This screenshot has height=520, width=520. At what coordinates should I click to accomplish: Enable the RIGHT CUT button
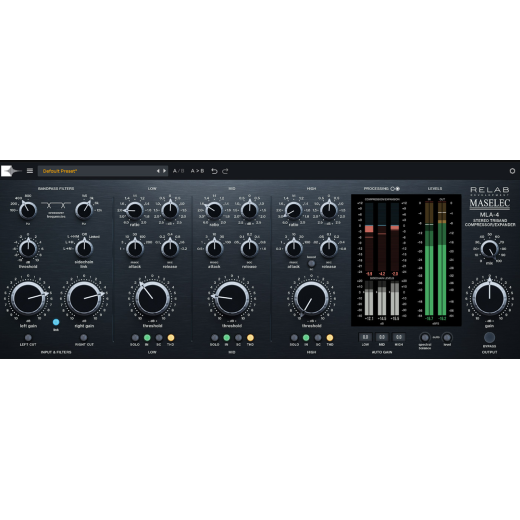point(84,338)
